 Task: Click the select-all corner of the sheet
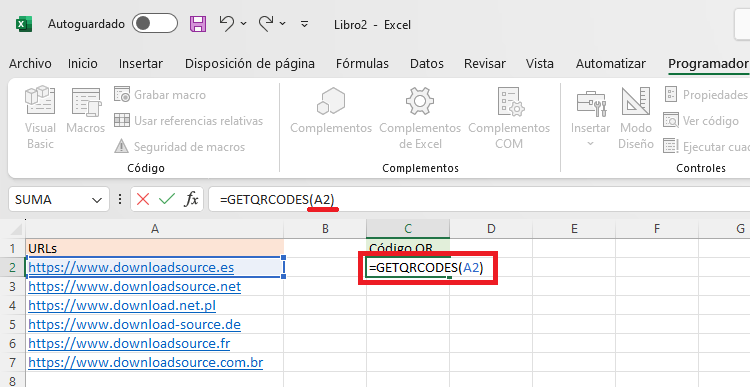[x=12, y=229]
